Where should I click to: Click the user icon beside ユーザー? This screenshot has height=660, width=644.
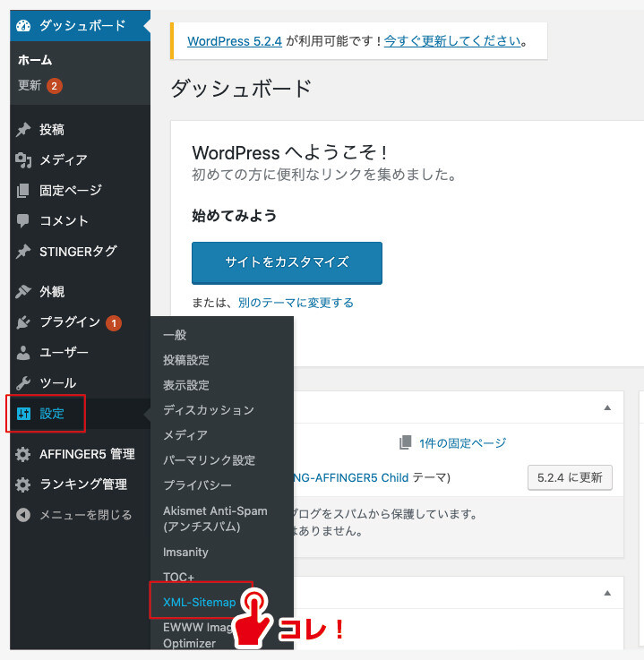pos(24,353)
